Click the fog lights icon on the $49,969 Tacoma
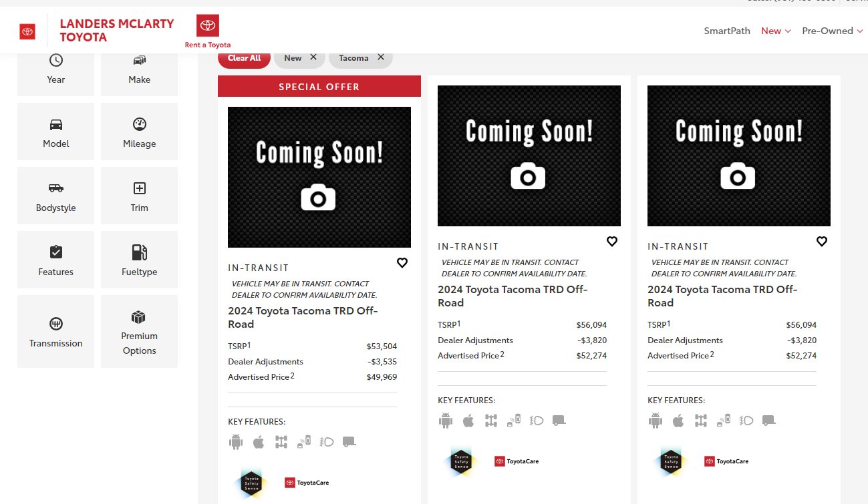The image size is (868, 504). [x=327, y=442]
